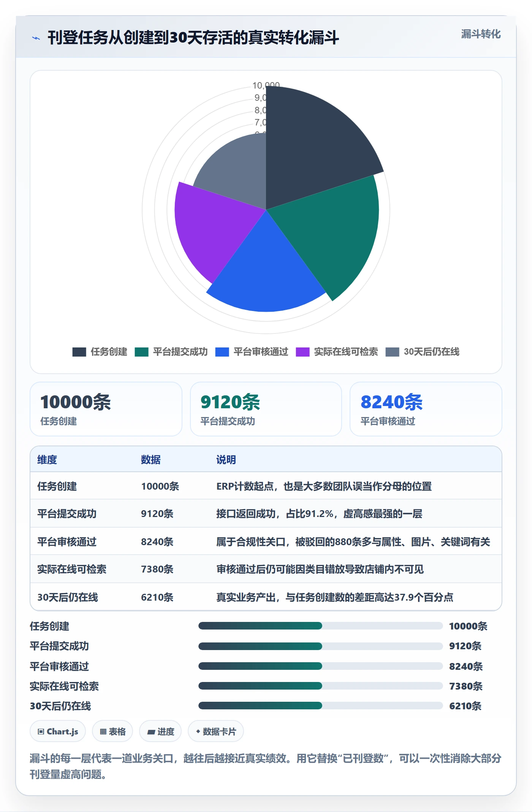This screenshot has width=532, height=812.
Task: Click the chart title 刊登任务从创建到30天存活的真实转化漏斗
Action: [193, 38]
